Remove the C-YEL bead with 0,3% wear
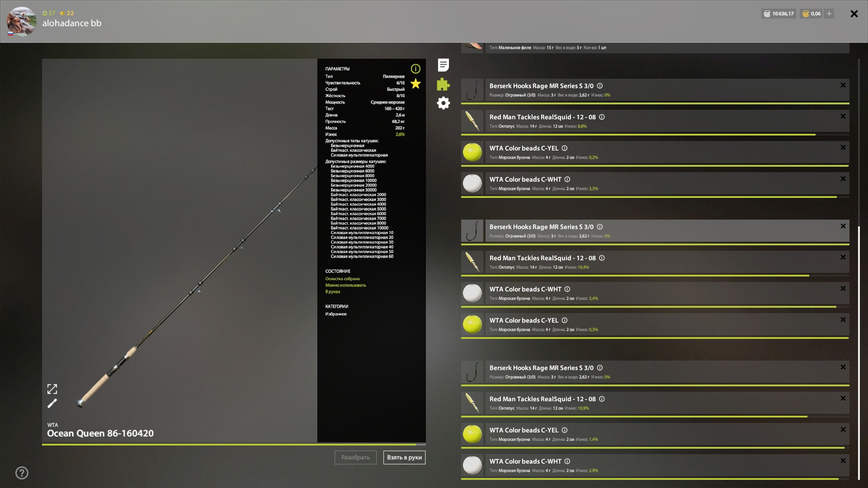 (843, 320)
